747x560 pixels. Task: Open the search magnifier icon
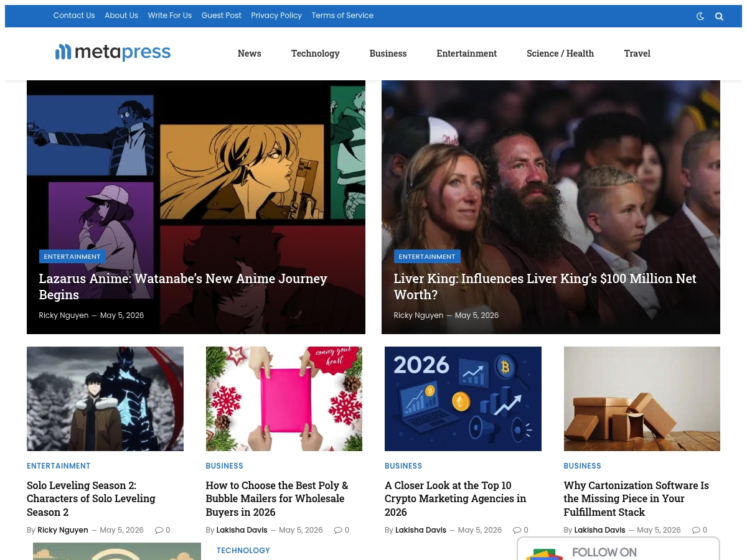click(x=719, y=16)
